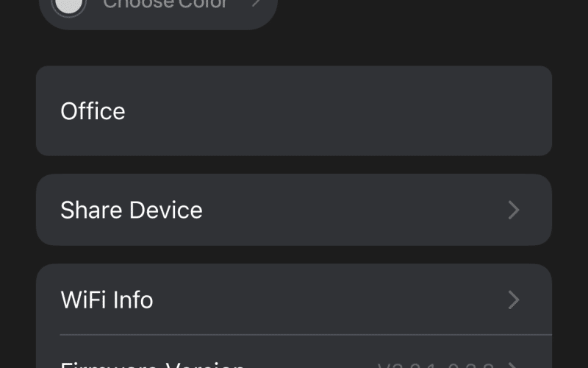The image size is (588, 368).
Task: Click the middle of the WiFi Info row
Action: point(293,300)
